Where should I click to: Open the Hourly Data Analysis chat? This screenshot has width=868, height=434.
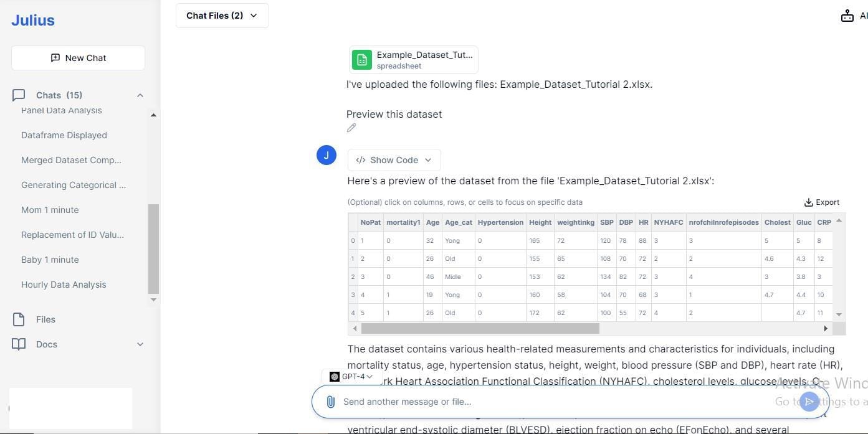coord(64,285)
